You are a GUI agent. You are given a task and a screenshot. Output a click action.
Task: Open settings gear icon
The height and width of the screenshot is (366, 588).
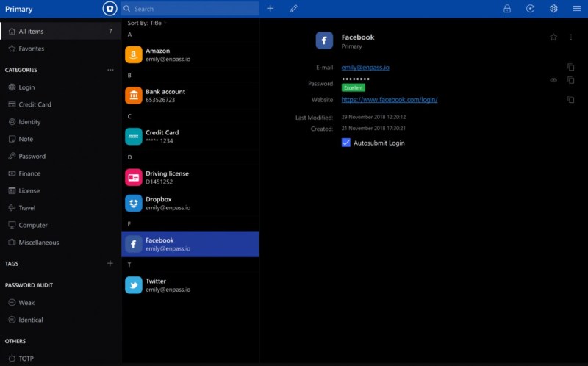[554, 9]
